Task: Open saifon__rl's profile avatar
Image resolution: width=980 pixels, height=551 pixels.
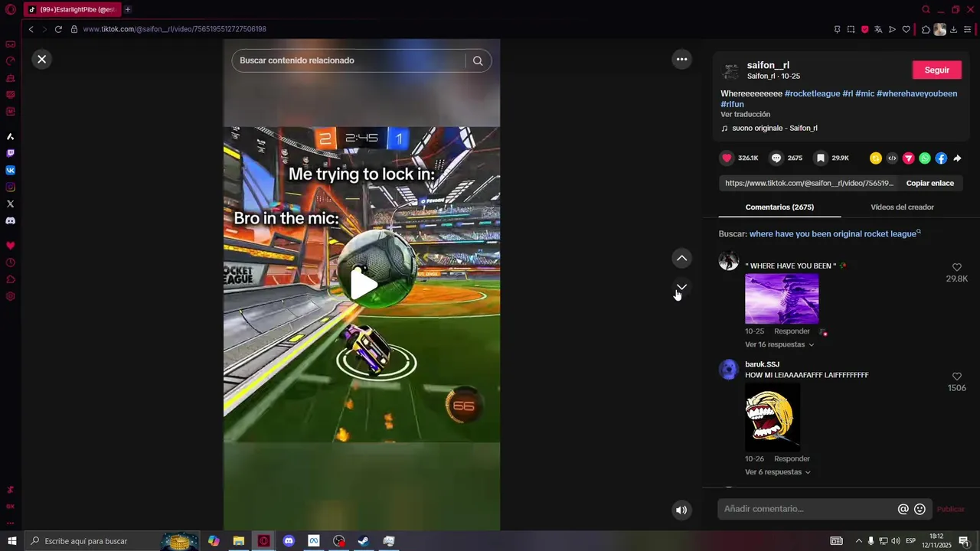Action: click(x=731, y=70)
